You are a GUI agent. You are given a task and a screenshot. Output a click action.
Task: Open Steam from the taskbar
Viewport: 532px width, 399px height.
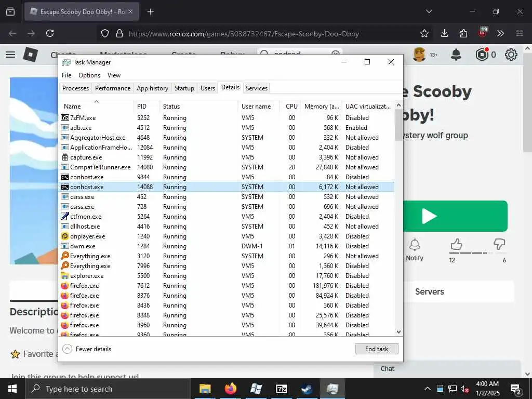307,389
